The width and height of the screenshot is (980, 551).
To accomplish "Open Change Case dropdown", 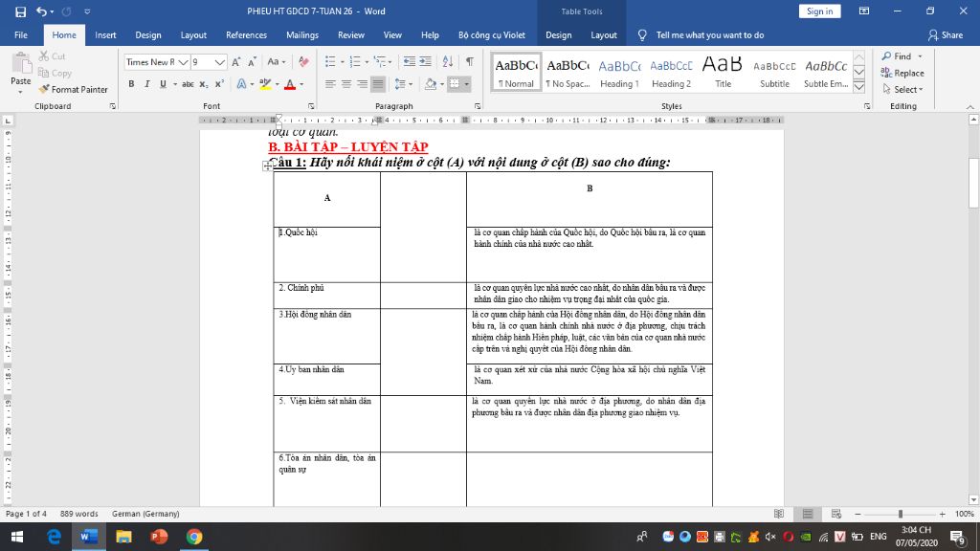I will pyautogui.click(x=277, y=62).
